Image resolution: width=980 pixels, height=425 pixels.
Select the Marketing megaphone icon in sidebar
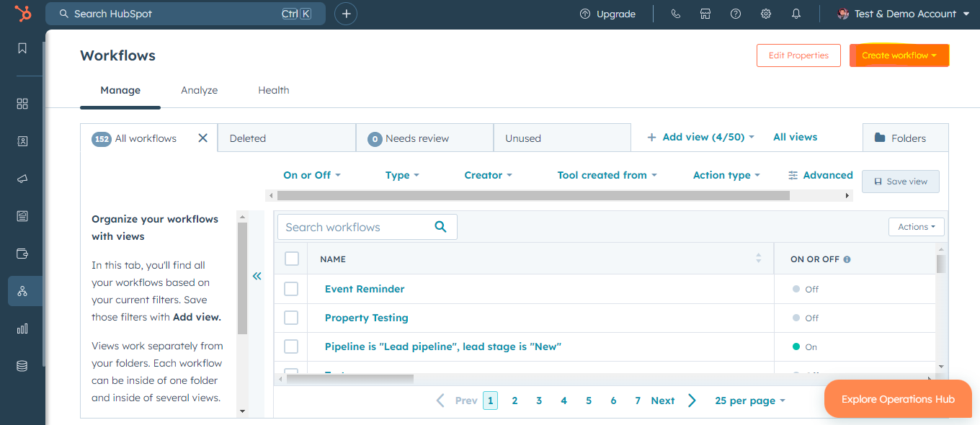pos(22,178)
